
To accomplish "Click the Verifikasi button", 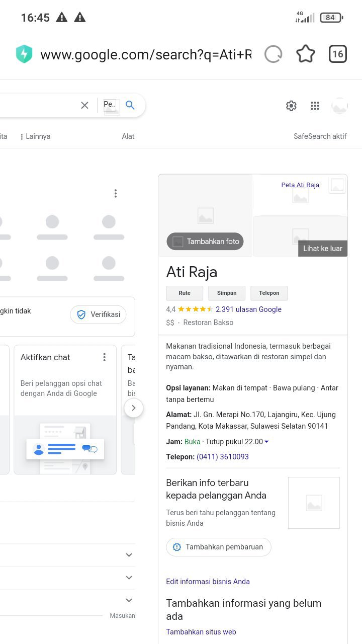I will pyautogui.click(x=99, y=314).
